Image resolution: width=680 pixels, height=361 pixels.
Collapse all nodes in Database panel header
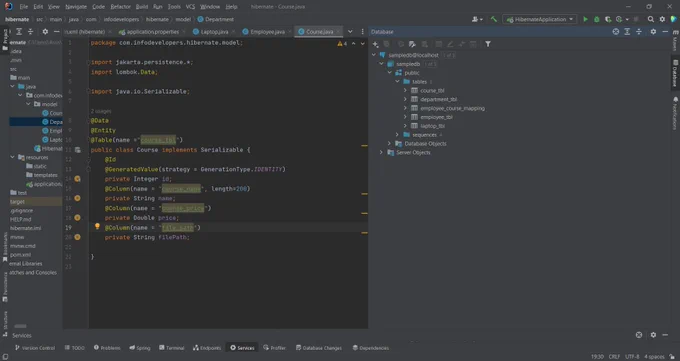coord(639,32)
